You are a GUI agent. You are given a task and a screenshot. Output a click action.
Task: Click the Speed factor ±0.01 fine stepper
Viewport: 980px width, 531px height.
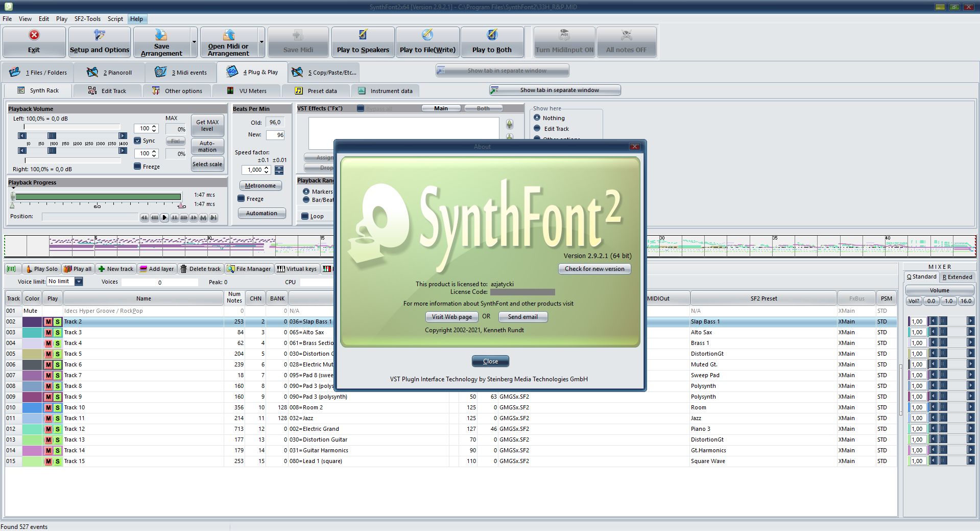279,170
